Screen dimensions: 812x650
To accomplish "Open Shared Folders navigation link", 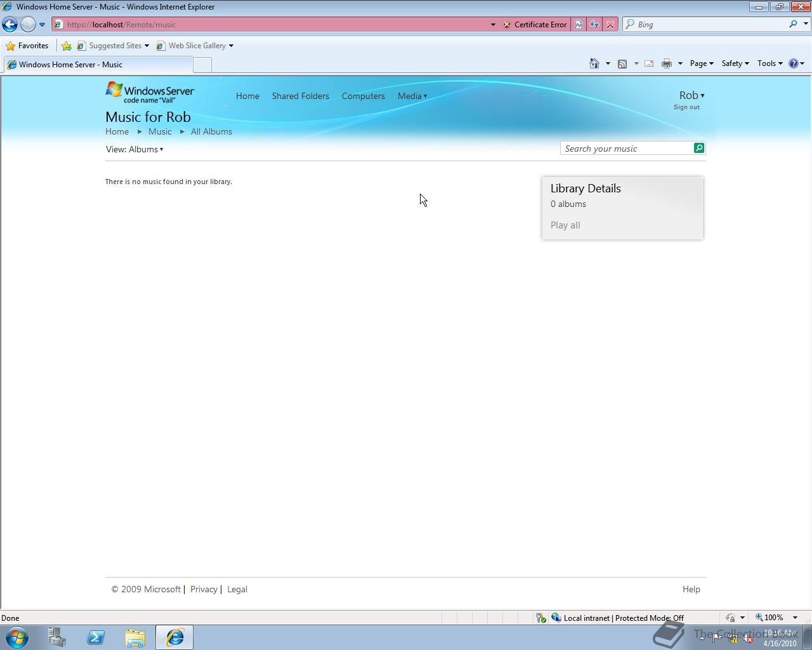I will (301, 96).
